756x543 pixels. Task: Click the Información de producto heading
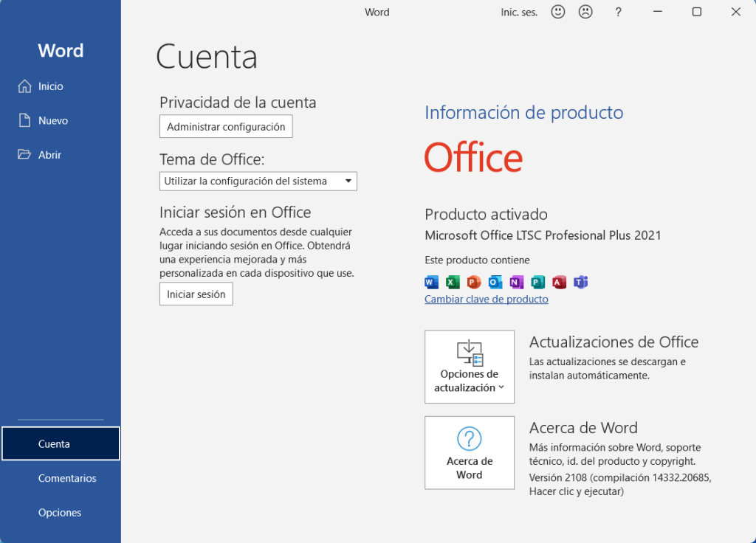(x=524, y=112)
